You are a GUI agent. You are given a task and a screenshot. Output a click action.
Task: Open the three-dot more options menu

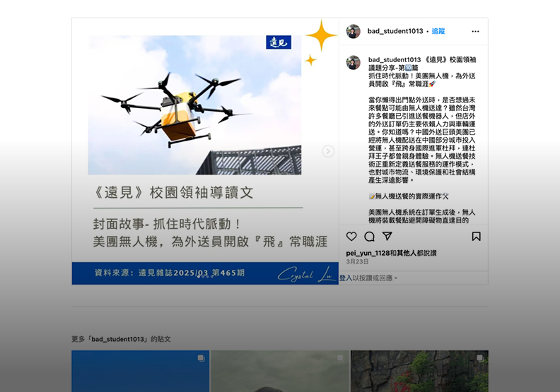475,31
